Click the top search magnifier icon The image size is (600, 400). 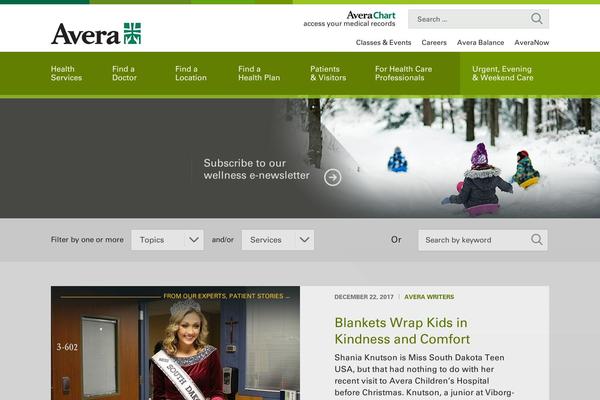(x=536, y=18)
